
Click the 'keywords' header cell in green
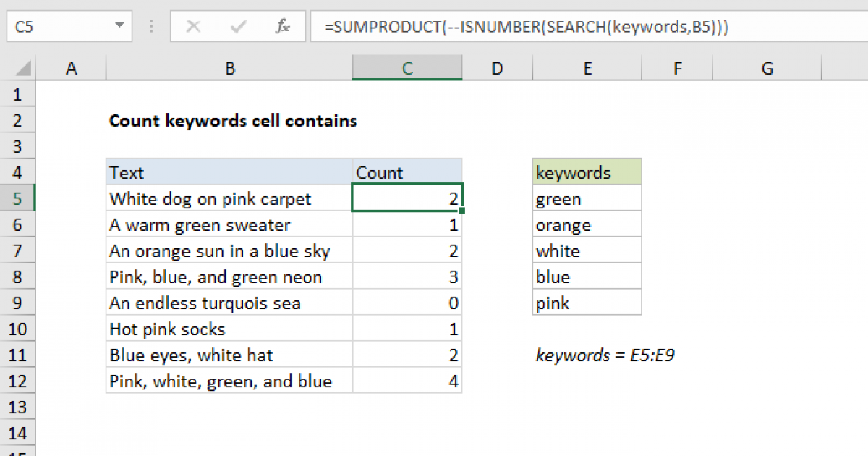[x=587, y=173]
